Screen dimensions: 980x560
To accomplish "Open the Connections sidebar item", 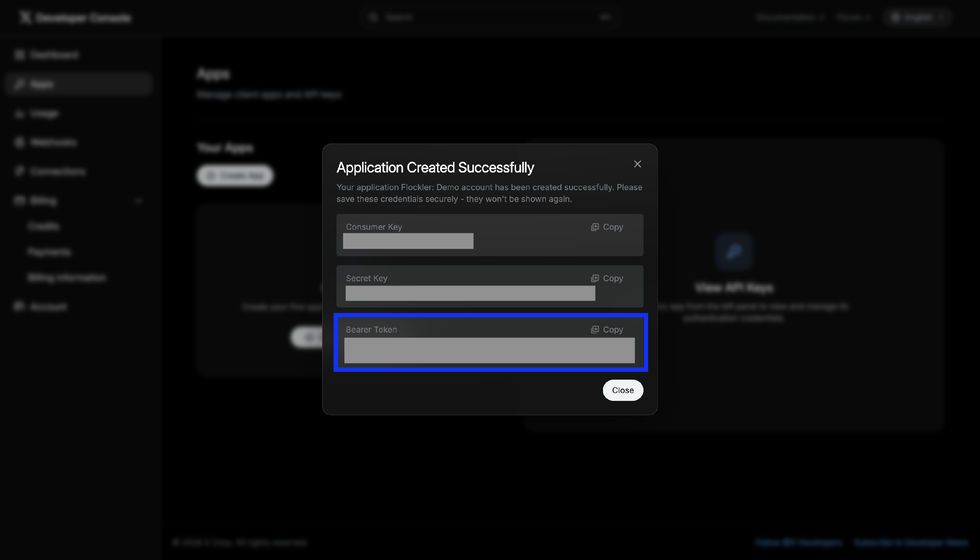I will [x=58, y=171].
